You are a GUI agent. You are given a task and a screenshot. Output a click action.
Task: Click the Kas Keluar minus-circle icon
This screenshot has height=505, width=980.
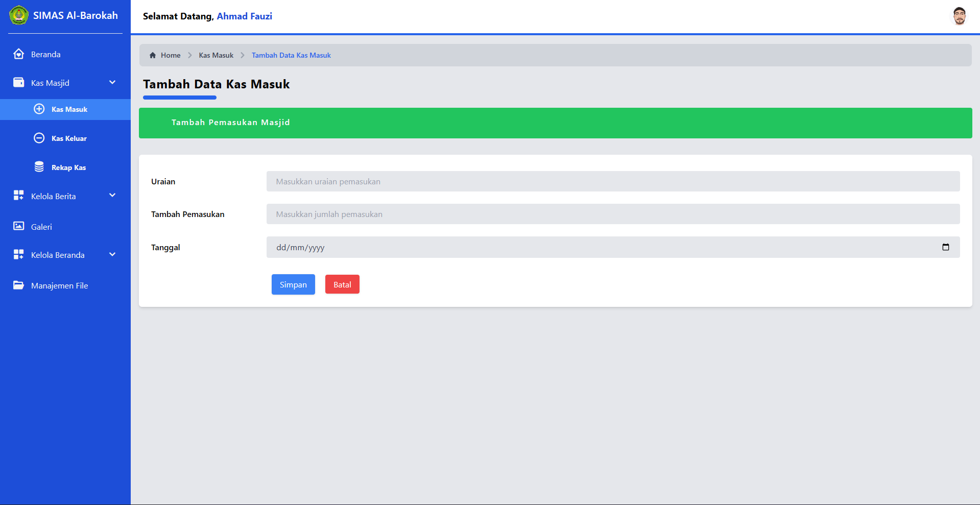click(x=39, y=138)
